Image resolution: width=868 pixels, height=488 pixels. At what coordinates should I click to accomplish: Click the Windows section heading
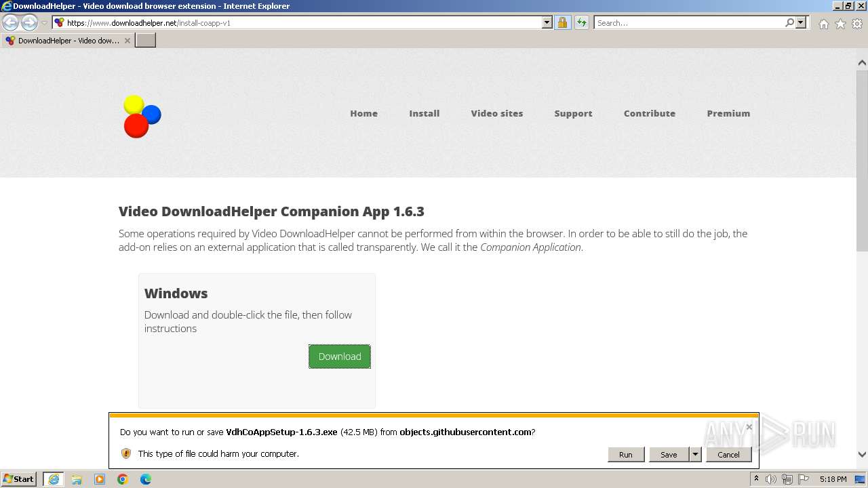tap(176, 293)
